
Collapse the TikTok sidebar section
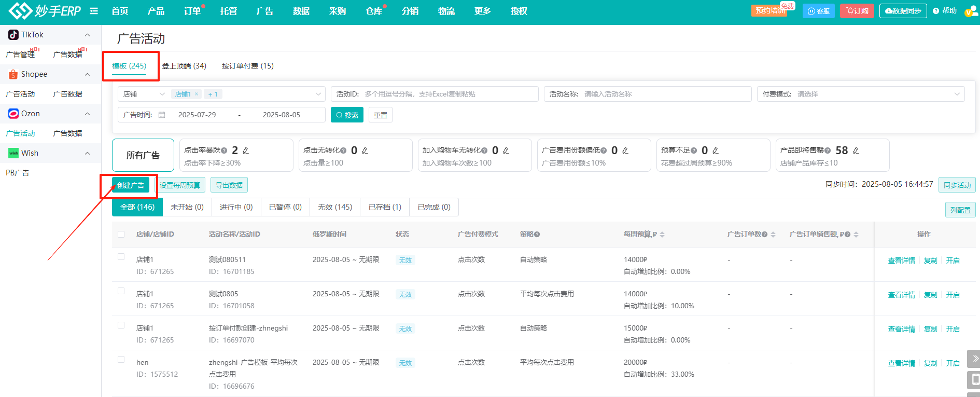(x=87, y=35)
